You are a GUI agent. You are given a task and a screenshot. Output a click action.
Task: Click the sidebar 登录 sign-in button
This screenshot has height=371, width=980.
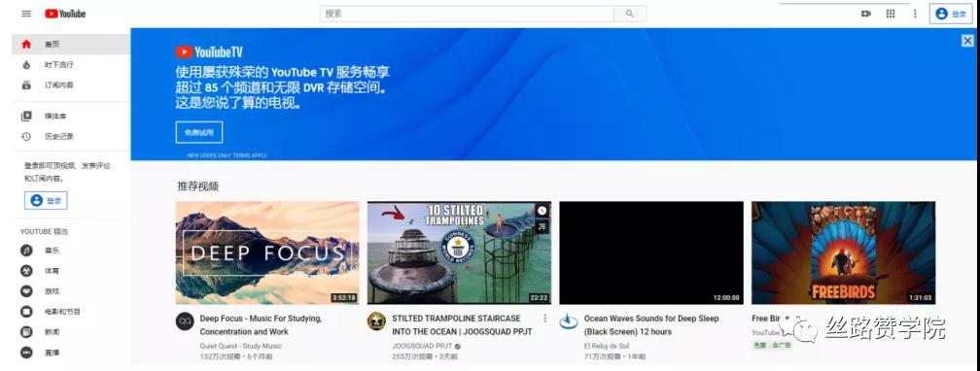click(x=46, y=200)
